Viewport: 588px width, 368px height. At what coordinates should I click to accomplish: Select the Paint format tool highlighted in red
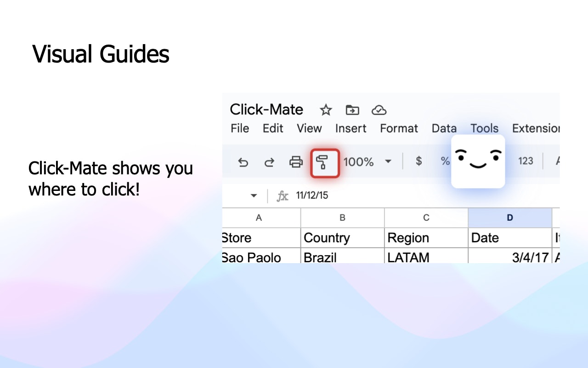click(x=325, y=162)
